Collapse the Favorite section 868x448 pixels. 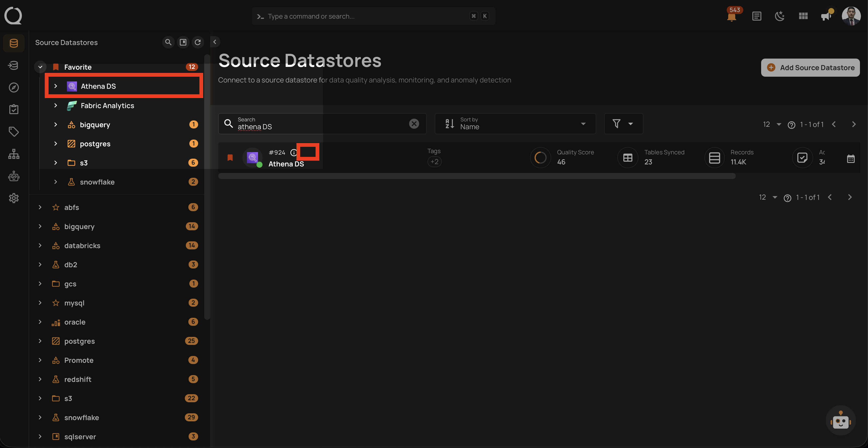[40, 67]
